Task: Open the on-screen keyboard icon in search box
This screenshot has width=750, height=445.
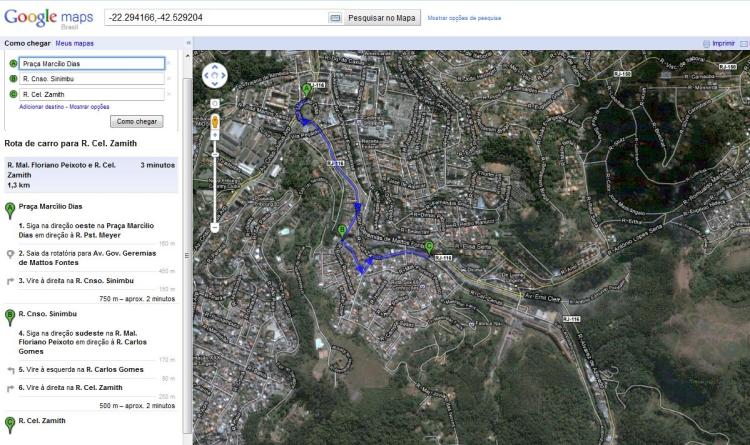Action: click(335, 18)
